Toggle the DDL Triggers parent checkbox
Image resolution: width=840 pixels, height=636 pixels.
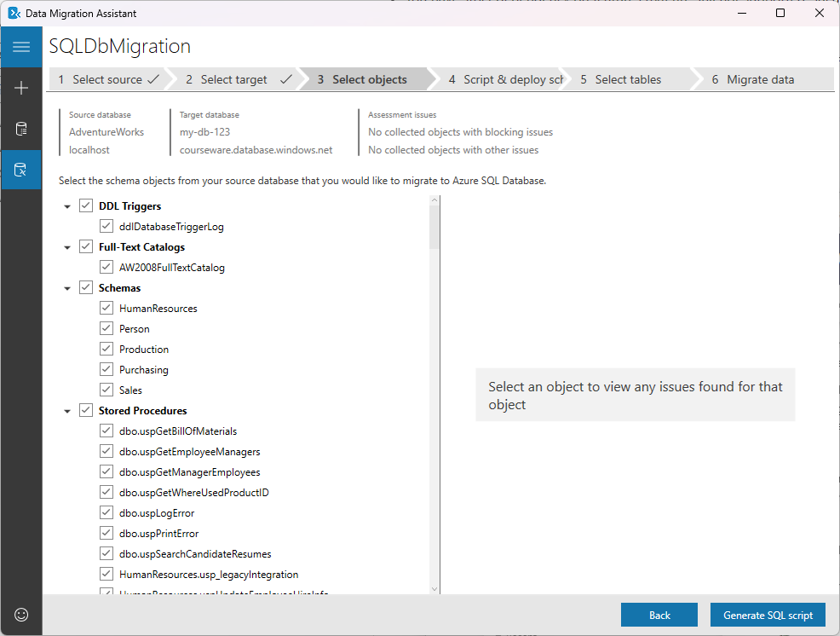85,205
